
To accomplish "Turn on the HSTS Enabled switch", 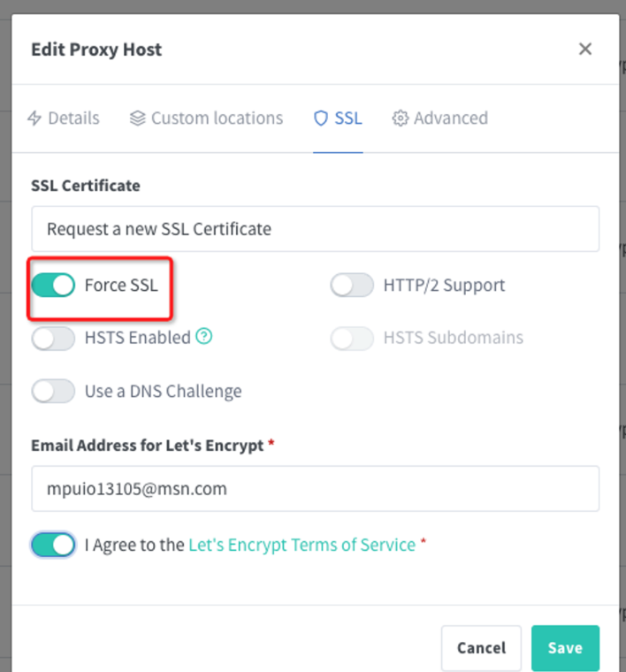I will [x=53, y=338].
